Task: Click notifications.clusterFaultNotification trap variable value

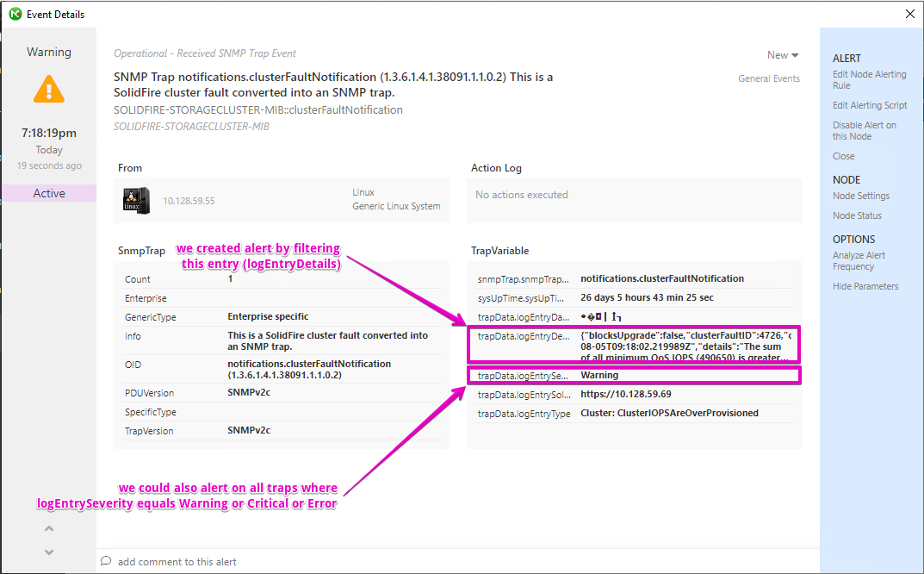Action: click(x=662, y=278)
